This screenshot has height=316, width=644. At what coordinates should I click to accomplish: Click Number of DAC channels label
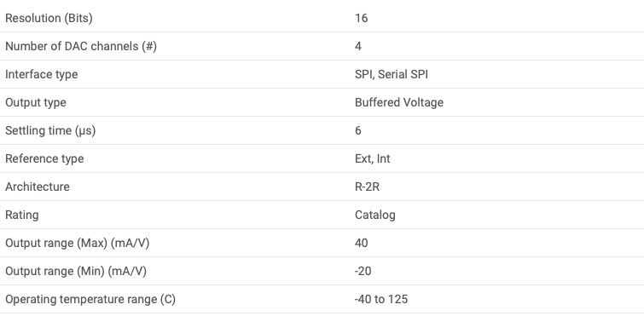81,46
